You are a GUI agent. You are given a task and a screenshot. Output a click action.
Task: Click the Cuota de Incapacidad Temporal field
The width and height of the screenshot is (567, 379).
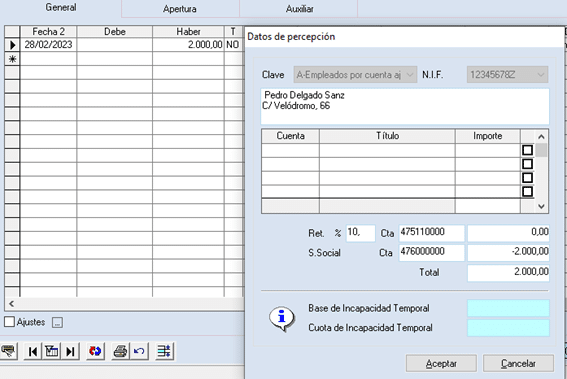point(508,328)
